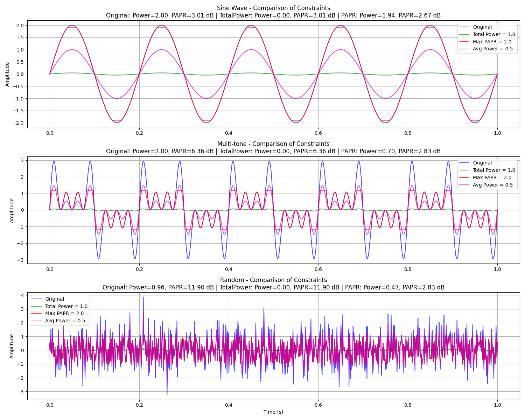Click the red line sample in the Random plot legend
This screenshot has width=525, height=420.
37,314
